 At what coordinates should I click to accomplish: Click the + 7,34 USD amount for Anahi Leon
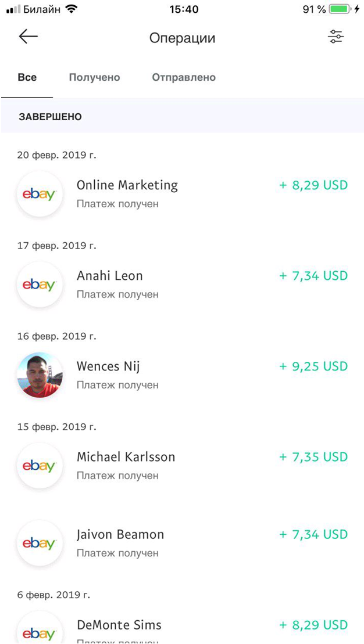pyautogui.click(x=315, y=276)
